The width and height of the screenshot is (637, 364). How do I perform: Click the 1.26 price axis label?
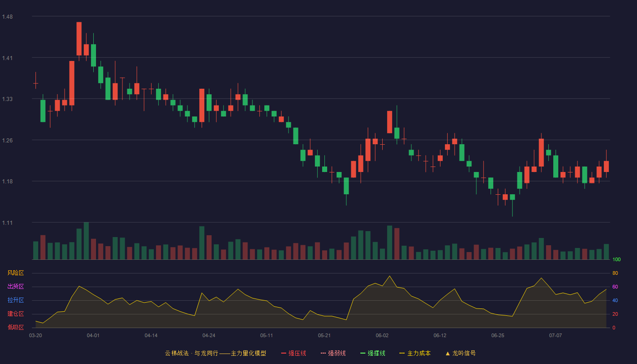pyautogui.click(x=7, y=140)
